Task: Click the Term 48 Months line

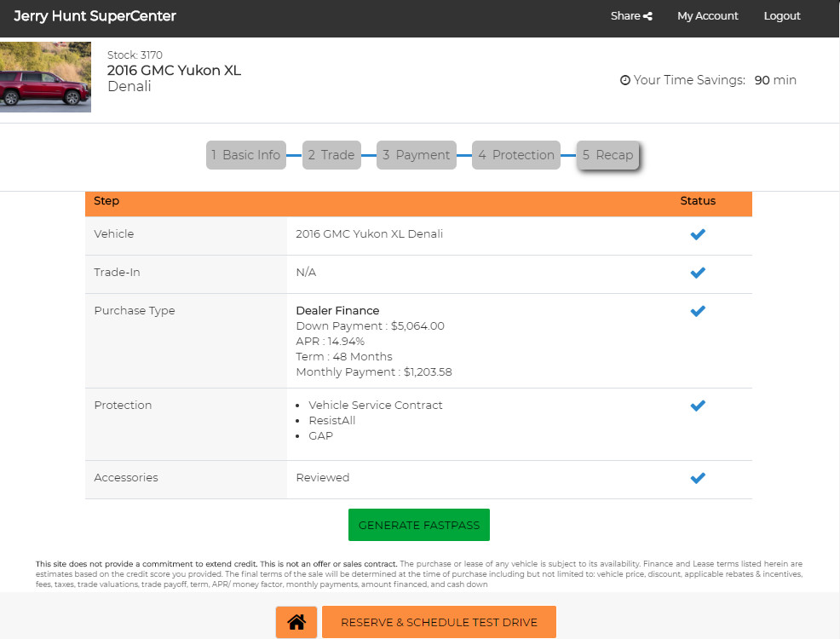Action: pyautogui.click(x=344, y=357)
